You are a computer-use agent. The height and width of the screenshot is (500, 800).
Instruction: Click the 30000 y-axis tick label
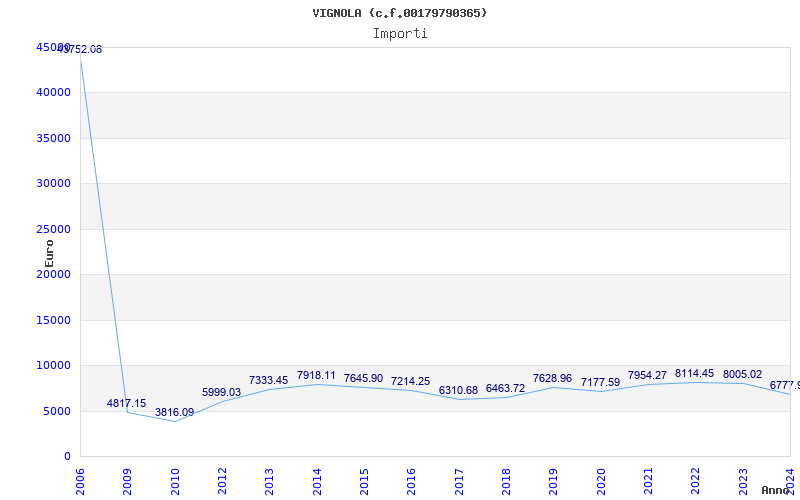pos(53,183)
